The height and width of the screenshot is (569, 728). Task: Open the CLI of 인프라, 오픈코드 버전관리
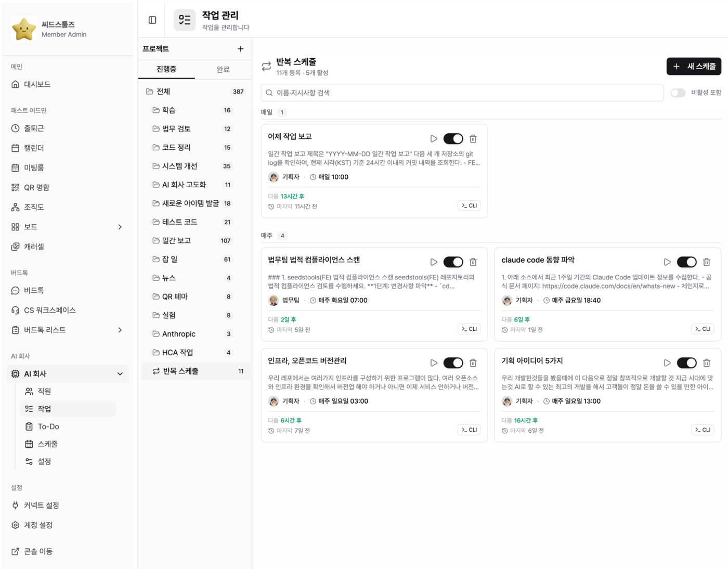469,430
